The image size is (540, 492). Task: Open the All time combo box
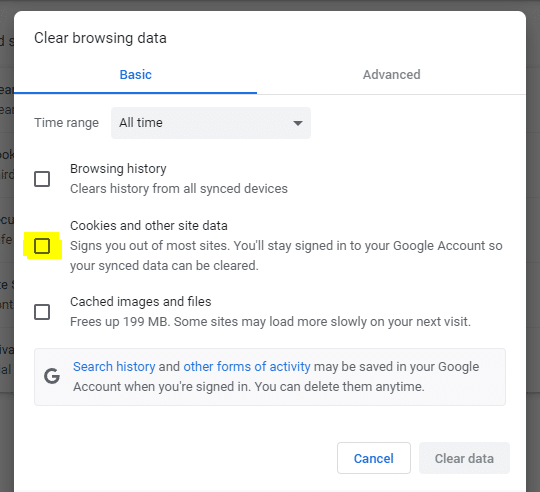pyautogui.click(x=211, y=123)
